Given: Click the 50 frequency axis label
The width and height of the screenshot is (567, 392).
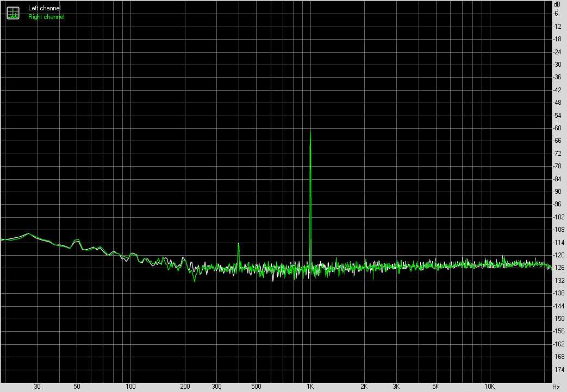Looking at the screenshot, I should tap(77, 387).
